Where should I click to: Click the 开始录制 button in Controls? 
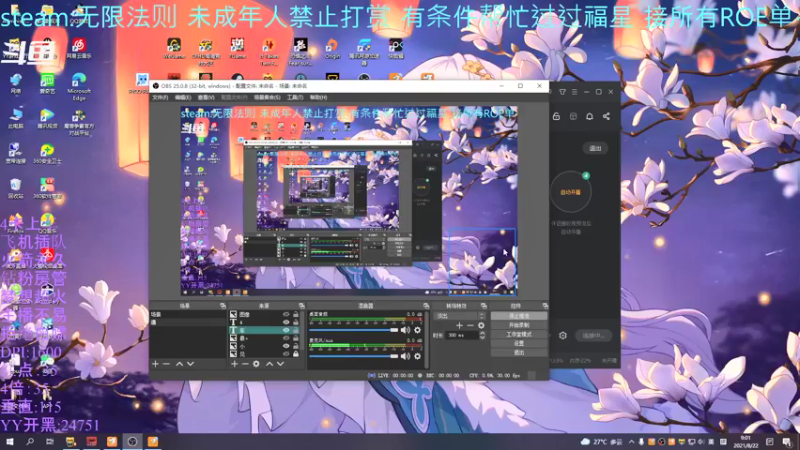pyautogui.click(x=519, y=325)
